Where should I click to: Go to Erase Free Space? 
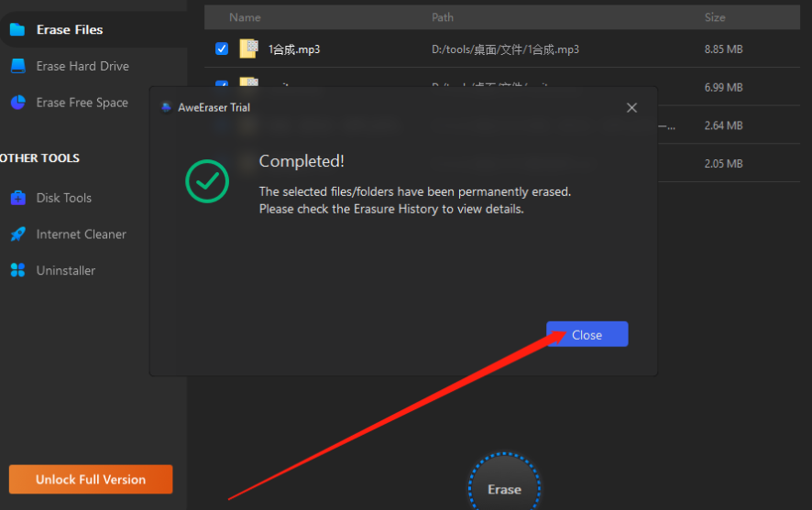pyautogui.click(x=82, y=103)
